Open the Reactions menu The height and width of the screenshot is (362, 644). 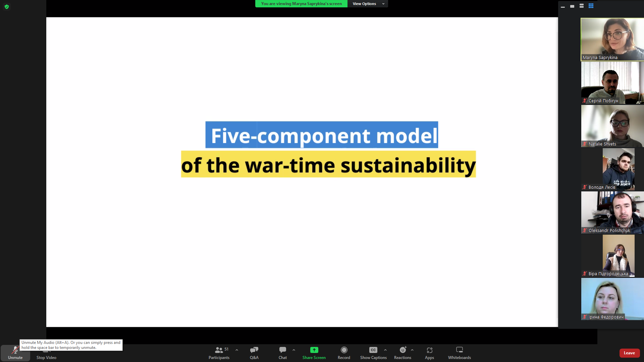(x=402, y=353)
